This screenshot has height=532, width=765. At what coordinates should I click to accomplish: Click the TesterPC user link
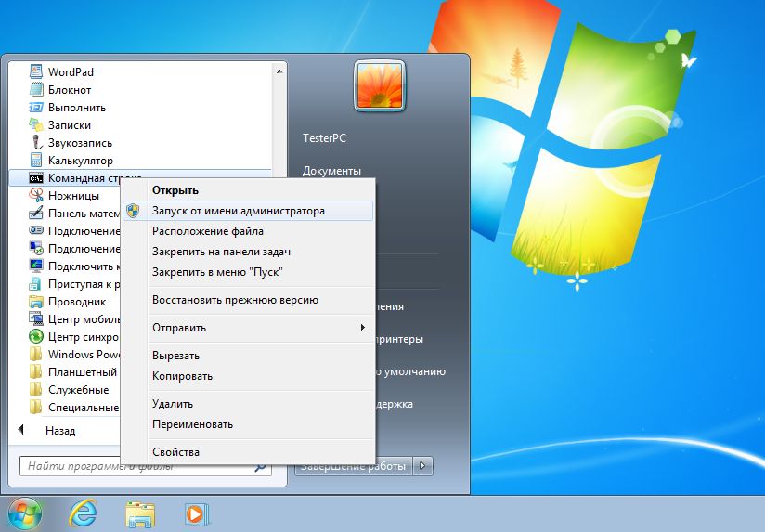point(324,138)
